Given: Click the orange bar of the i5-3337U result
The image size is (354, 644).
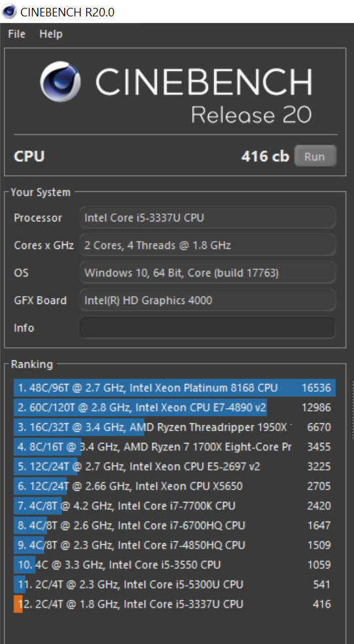Looking at the screenshot, I should pyautogui.click(x=18, y=604).
